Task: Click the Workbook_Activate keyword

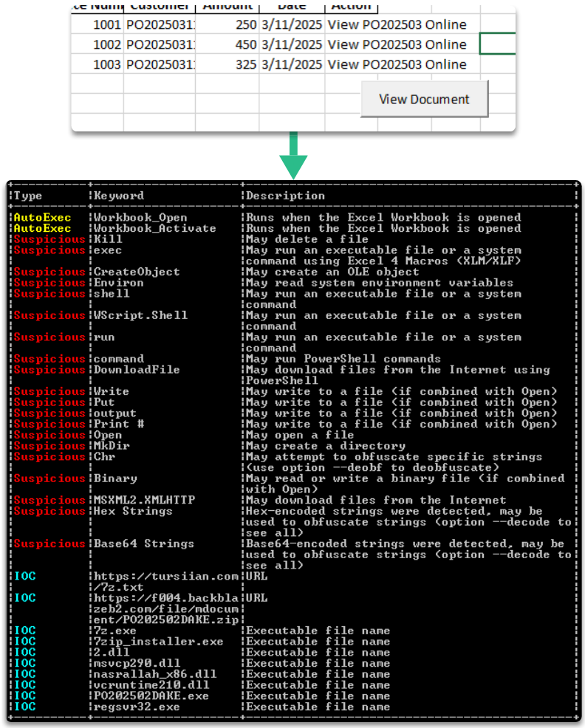Action: click(x=154, y=228)
